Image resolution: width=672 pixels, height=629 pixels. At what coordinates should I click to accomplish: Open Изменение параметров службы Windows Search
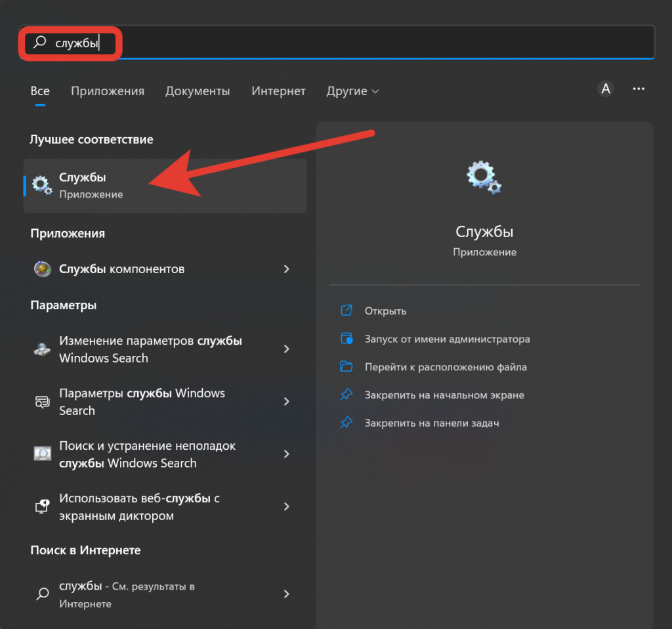coord(165,349)
